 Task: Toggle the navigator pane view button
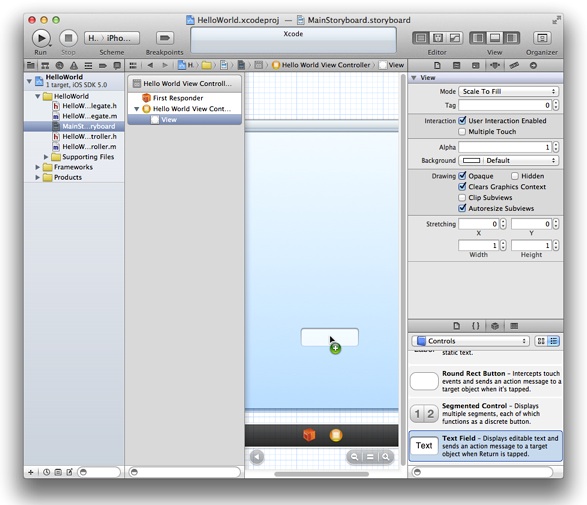[478, 38]
